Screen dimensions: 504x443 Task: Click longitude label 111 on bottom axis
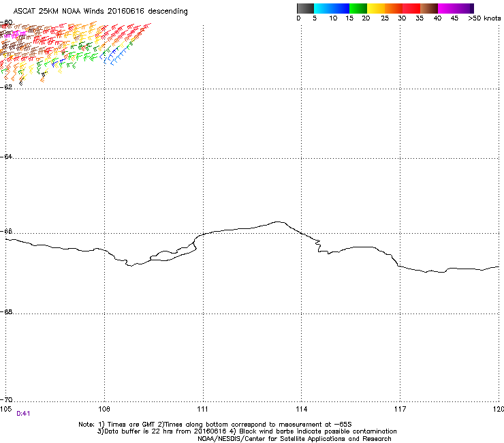coord(202,409)
